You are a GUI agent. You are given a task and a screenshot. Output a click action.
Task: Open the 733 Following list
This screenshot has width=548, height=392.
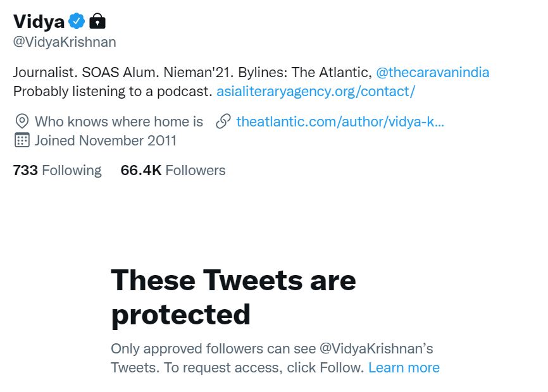click(57, 170)
